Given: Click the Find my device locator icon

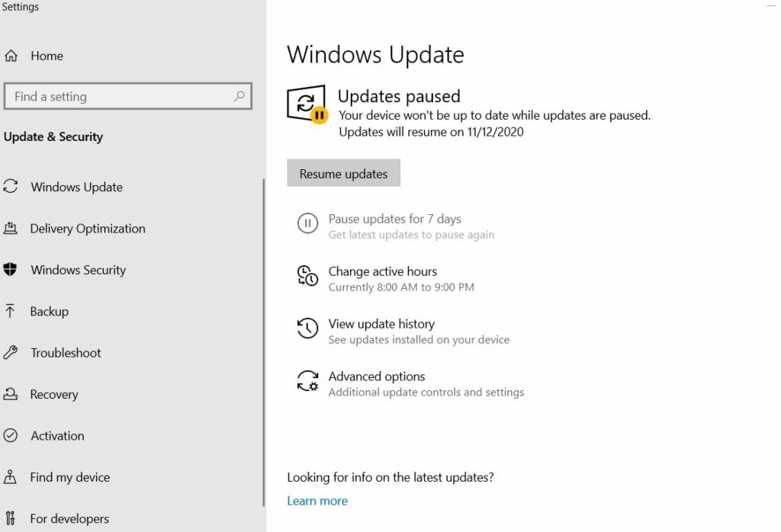Looking at the screenshot, I should coord(10,477).
